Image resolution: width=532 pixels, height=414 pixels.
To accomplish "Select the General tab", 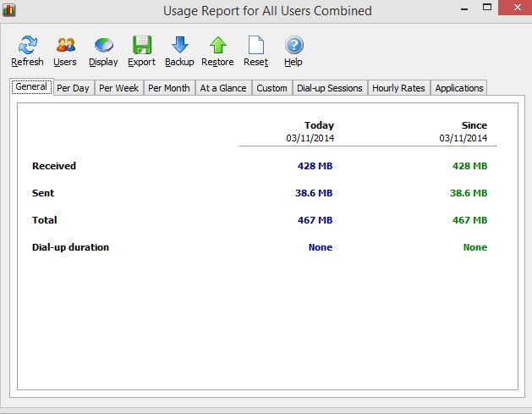I will [x=31, y=87].
